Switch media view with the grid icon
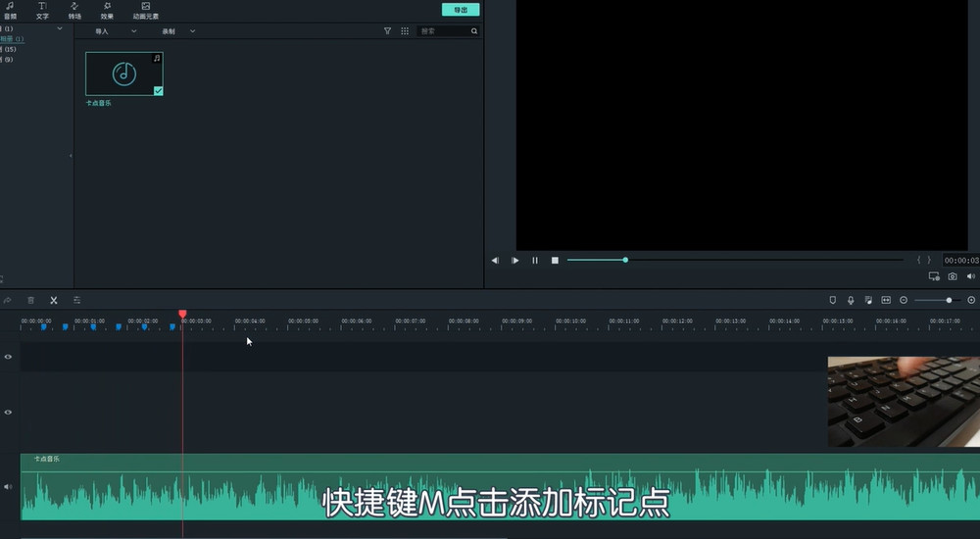 [405, 30]
